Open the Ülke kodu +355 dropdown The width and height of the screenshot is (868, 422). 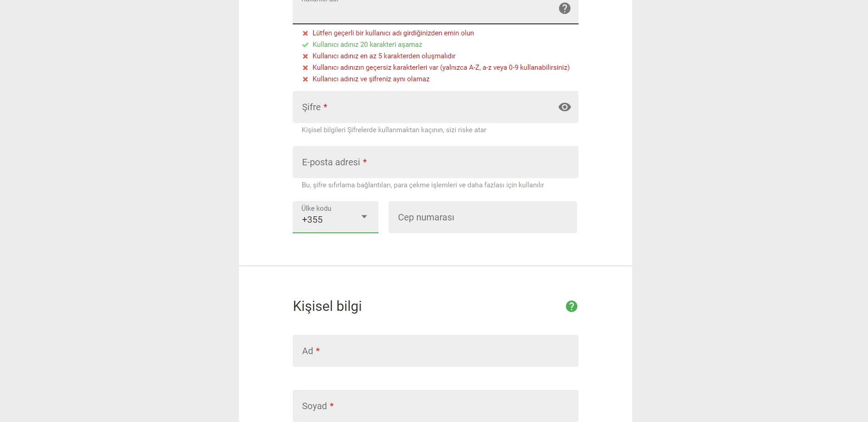[335, 217]
